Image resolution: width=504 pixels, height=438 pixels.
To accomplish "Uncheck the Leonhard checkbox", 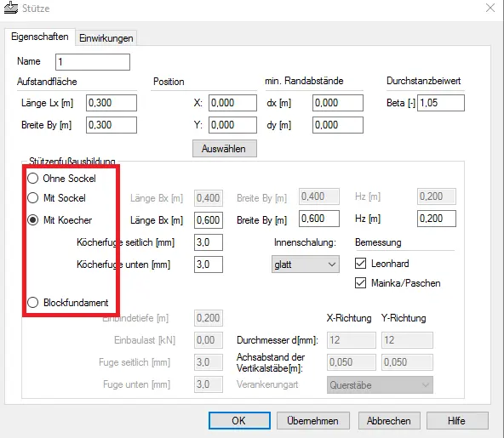I will tap(360, 264).
